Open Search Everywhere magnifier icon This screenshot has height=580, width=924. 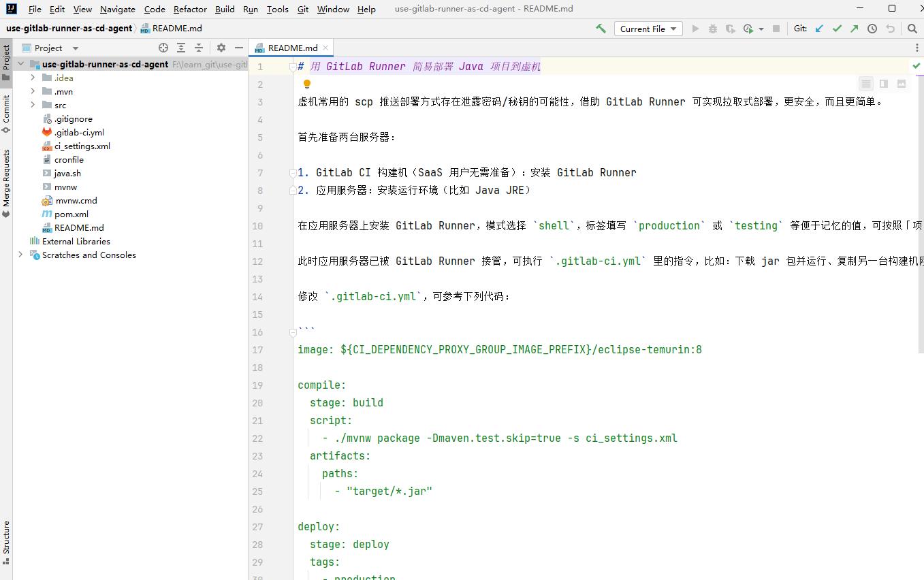click(912, 29)
